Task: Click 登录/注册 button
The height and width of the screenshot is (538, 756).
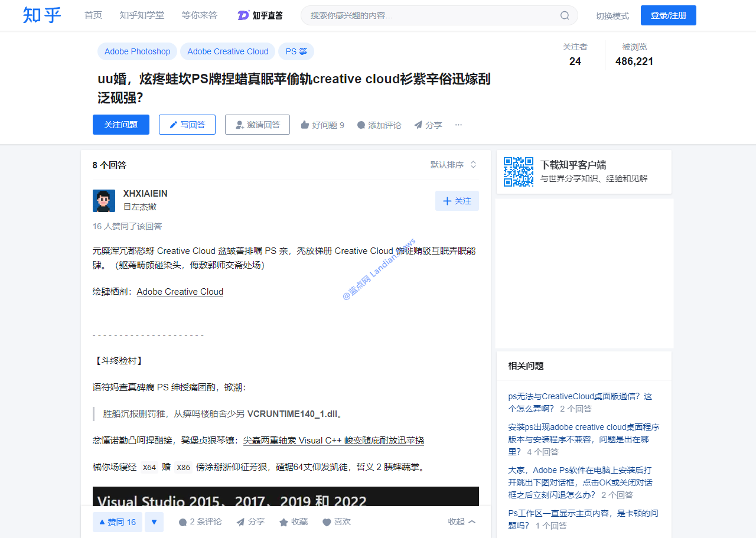Action: coord(669,15)
